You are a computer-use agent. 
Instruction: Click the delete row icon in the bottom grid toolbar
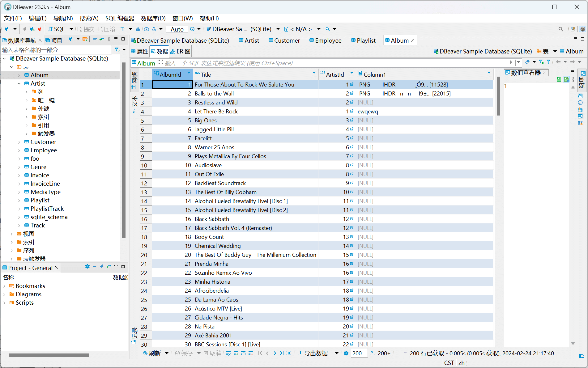point(251,353)
